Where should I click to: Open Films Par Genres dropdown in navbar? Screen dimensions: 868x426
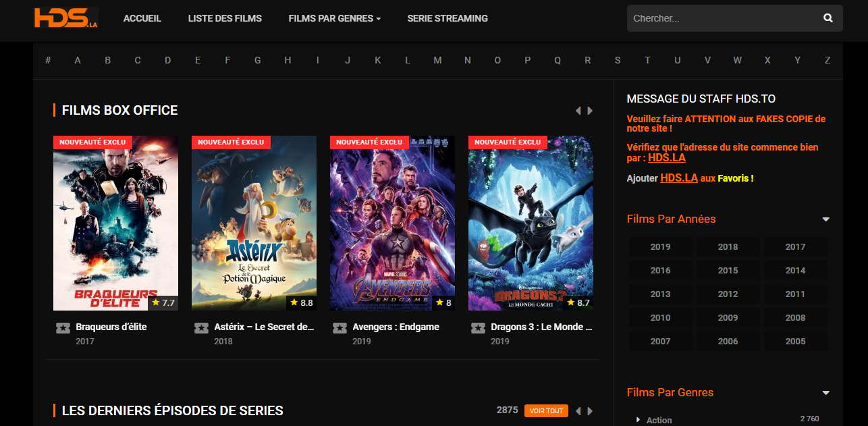(334, 18)
